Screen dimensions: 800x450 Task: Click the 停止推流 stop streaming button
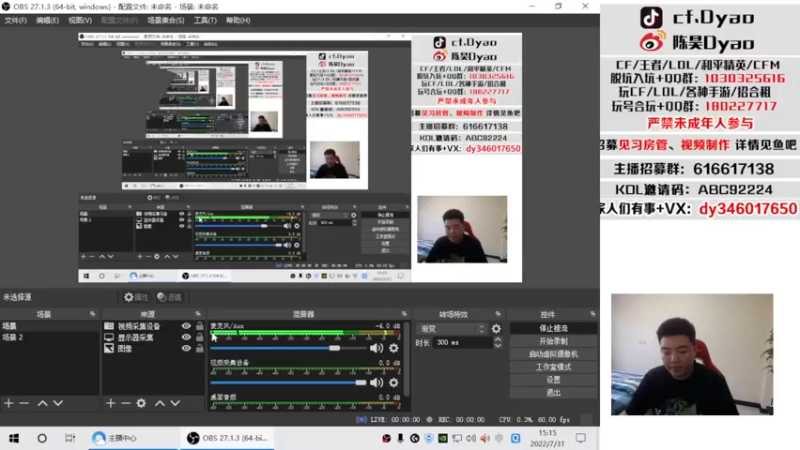pos(553,329)
